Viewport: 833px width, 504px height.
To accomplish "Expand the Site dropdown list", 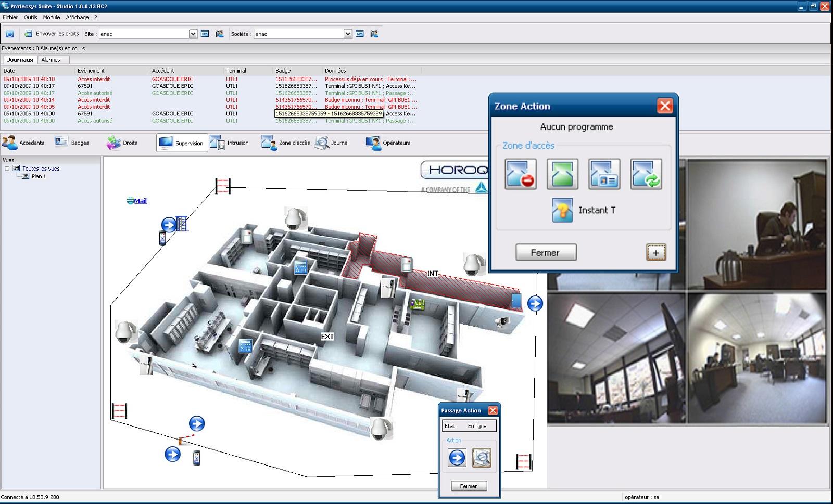I will (x=193, y=34).
